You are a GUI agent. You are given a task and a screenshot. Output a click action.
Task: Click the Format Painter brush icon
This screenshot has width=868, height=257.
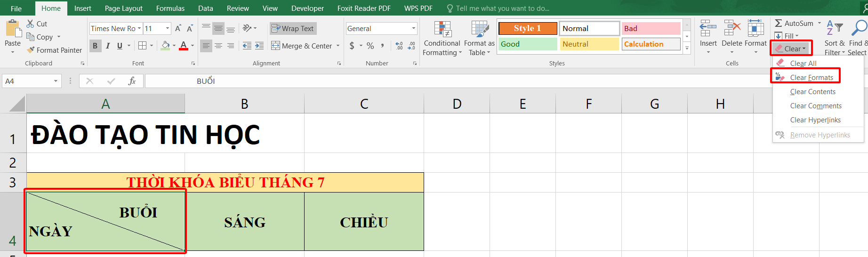31,50
